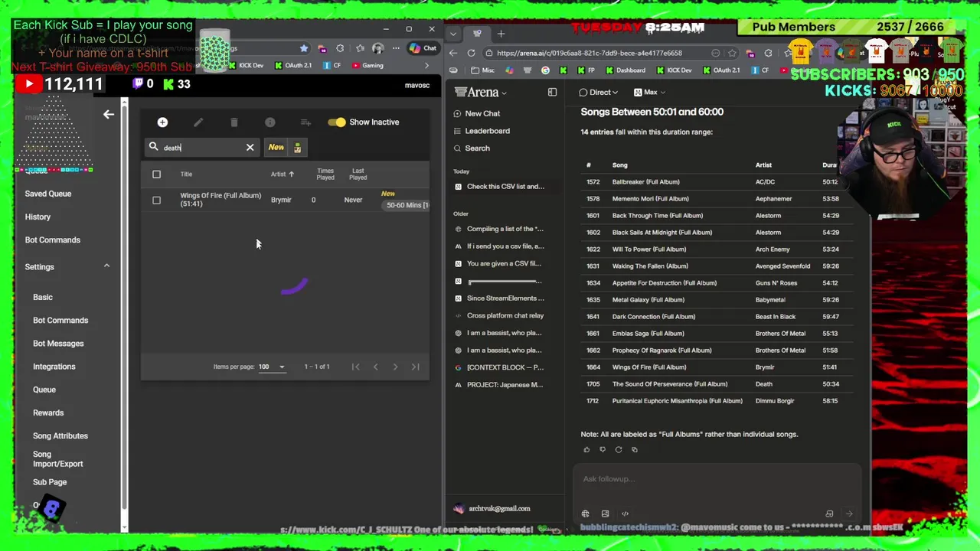The height and width of the screenshot is (551, 980).
Task: Click the add song plus icon
Action: point(162,122)
